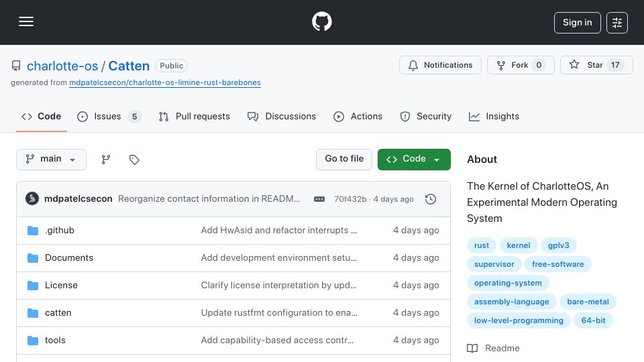Open the main branch dropdown
644x362 pixels.
click(x=52, y=160)
